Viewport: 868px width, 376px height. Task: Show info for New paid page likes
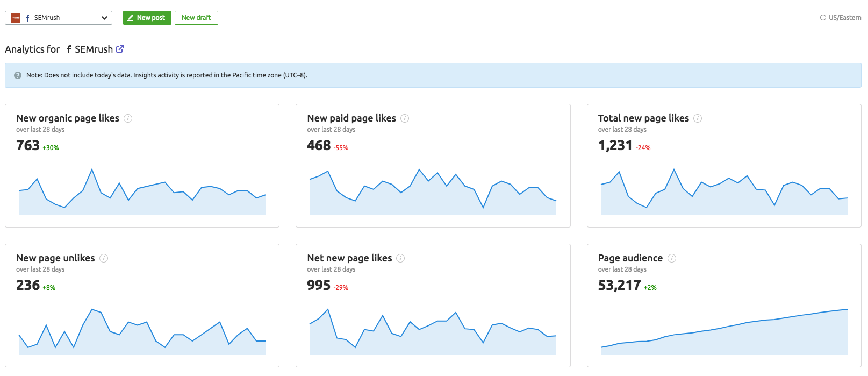coord(405,118)
